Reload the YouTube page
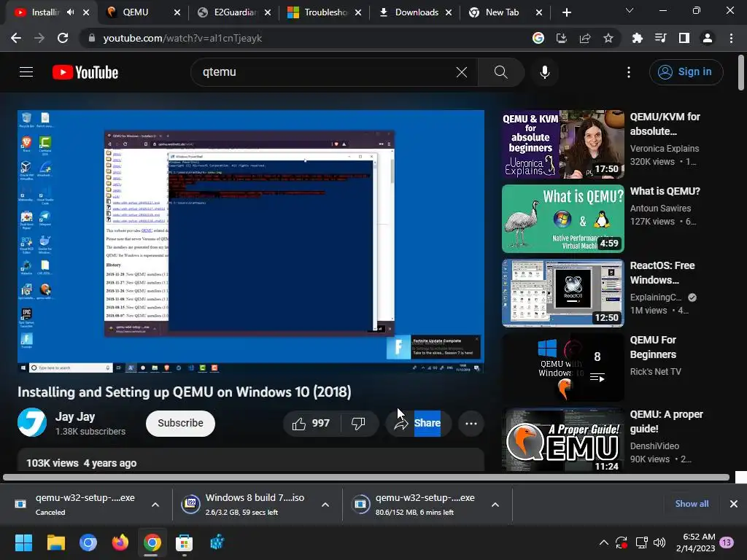747x560 pixels. point(63,38)
